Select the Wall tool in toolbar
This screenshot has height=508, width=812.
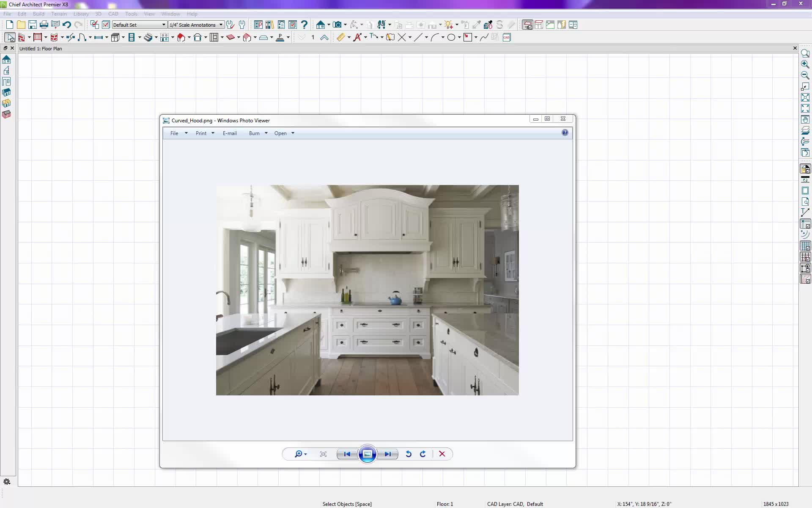click(21, 37)
